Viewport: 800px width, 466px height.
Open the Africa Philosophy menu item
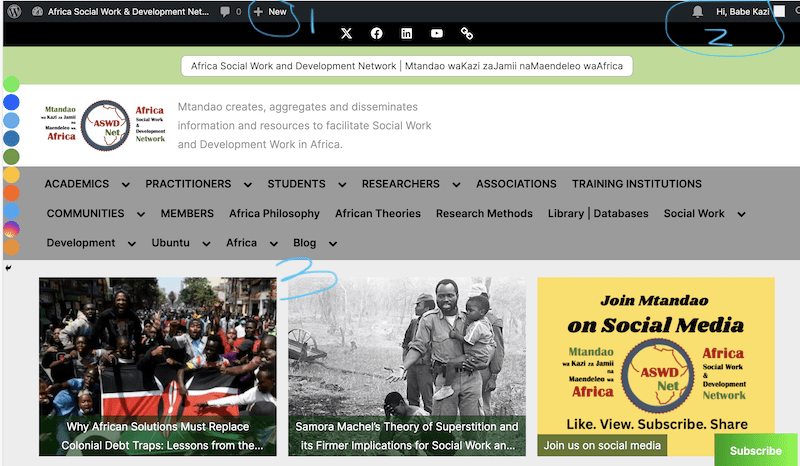274,213
